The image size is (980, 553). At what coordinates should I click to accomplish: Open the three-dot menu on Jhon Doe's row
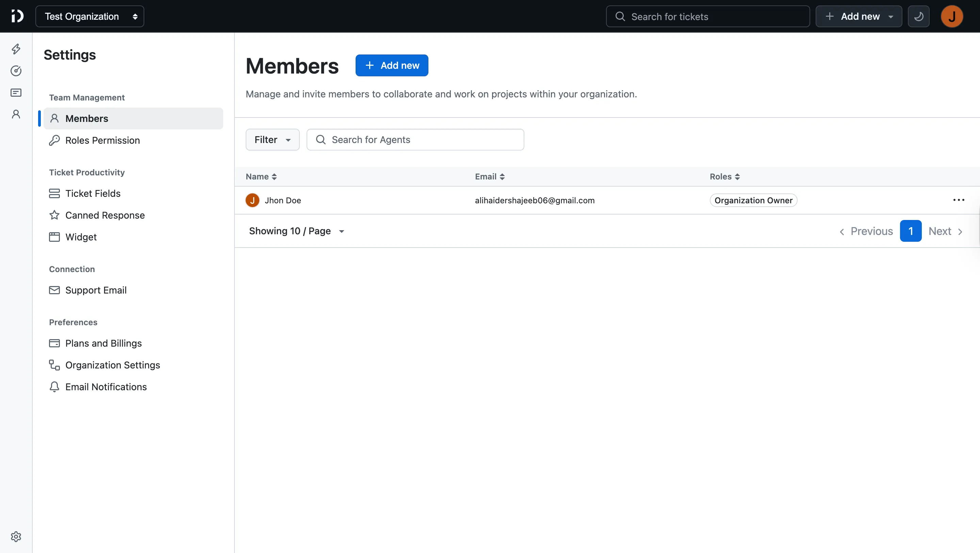[x=958, y=200]
